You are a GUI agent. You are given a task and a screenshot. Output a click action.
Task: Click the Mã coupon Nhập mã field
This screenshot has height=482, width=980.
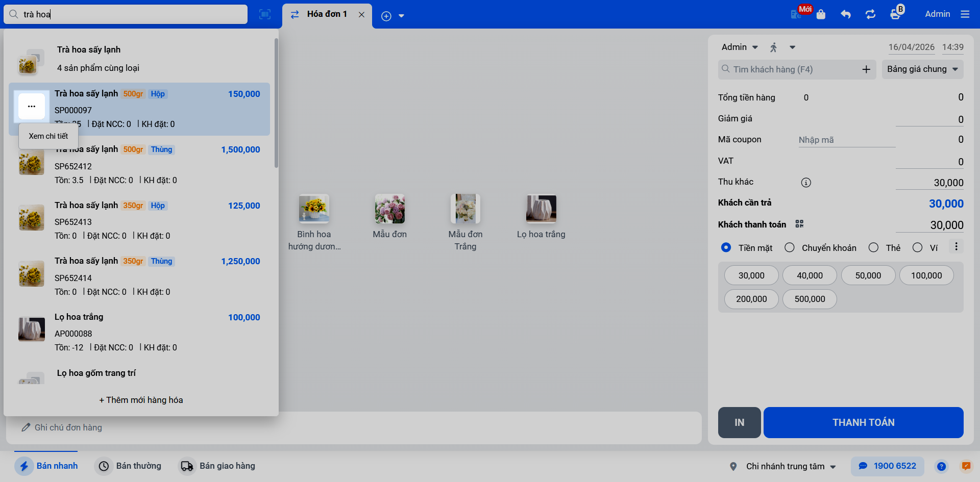[847, 140]
